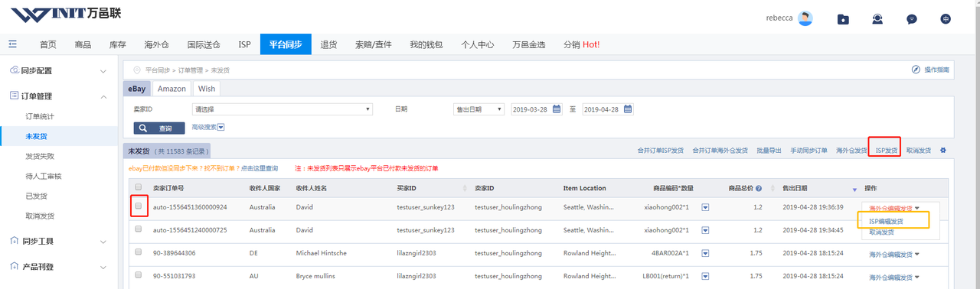Check the row for order auto-1556451240000725
980x289 pixels.
pos(139,229)
